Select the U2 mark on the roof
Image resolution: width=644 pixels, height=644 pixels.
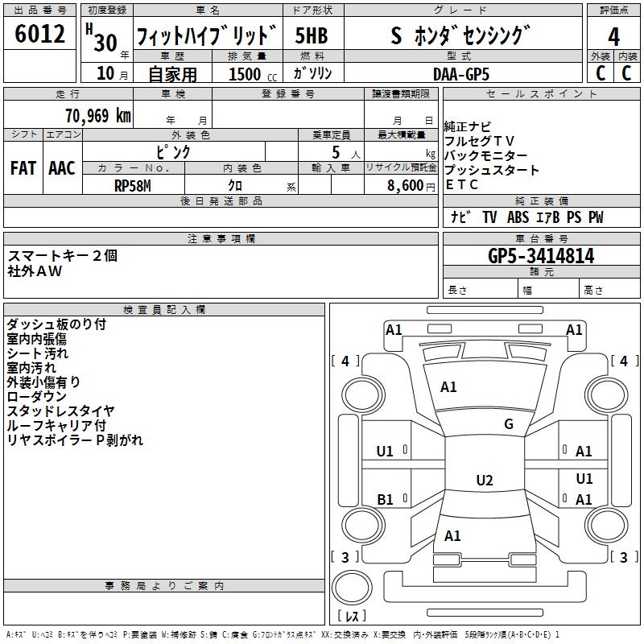484,481
